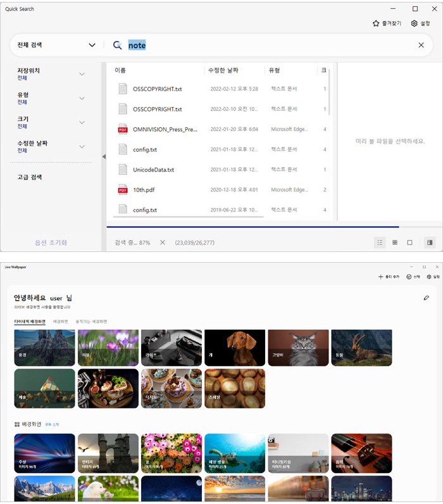Click the PDF icon of 10th.pdf

tap(123, 190)
